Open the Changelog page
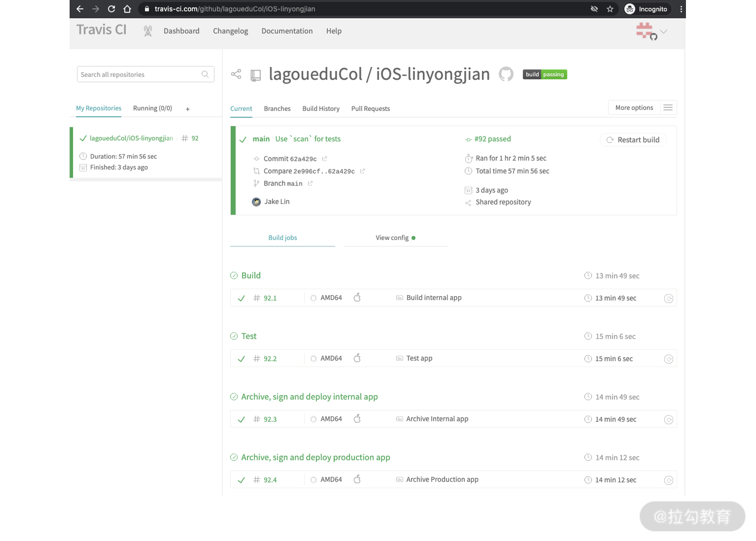Viewport: 756px width, 541px height. coord(230,31)
